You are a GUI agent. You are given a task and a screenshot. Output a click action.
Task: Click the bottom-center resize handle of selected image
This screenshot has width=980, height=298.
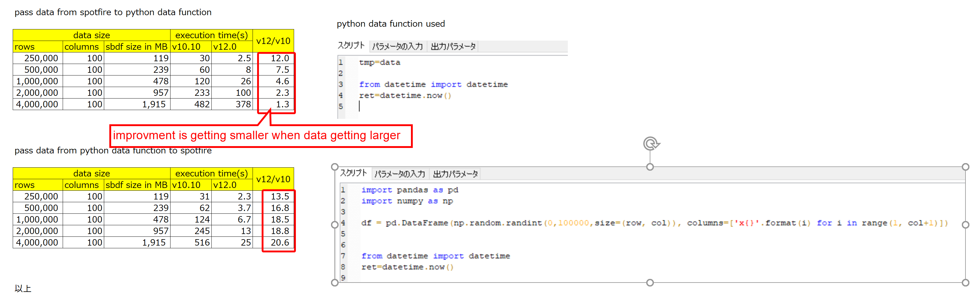click(x=650, y=283)
